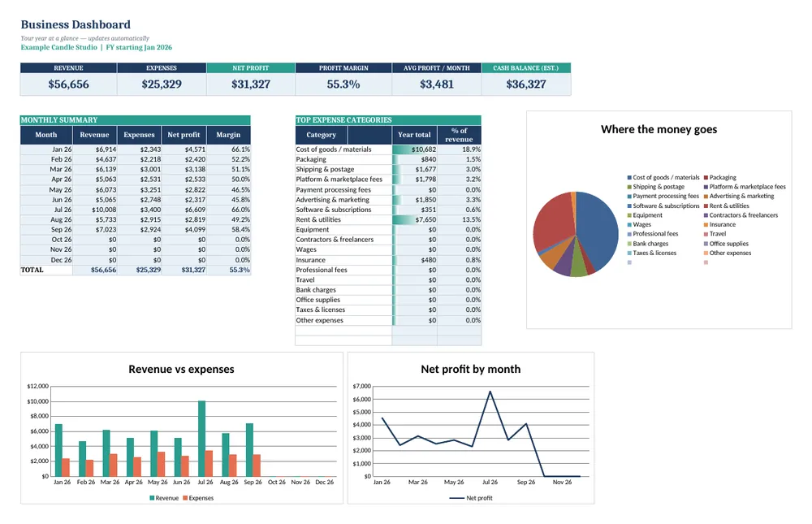
Task: Select the May 26 margin cell 46.5%
Action: [228, 190]
